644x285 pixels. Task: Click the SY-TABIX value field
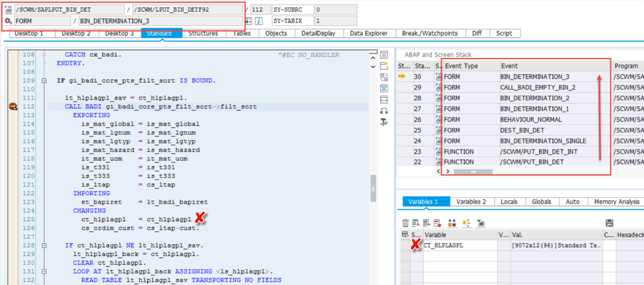tap(336, 21)
